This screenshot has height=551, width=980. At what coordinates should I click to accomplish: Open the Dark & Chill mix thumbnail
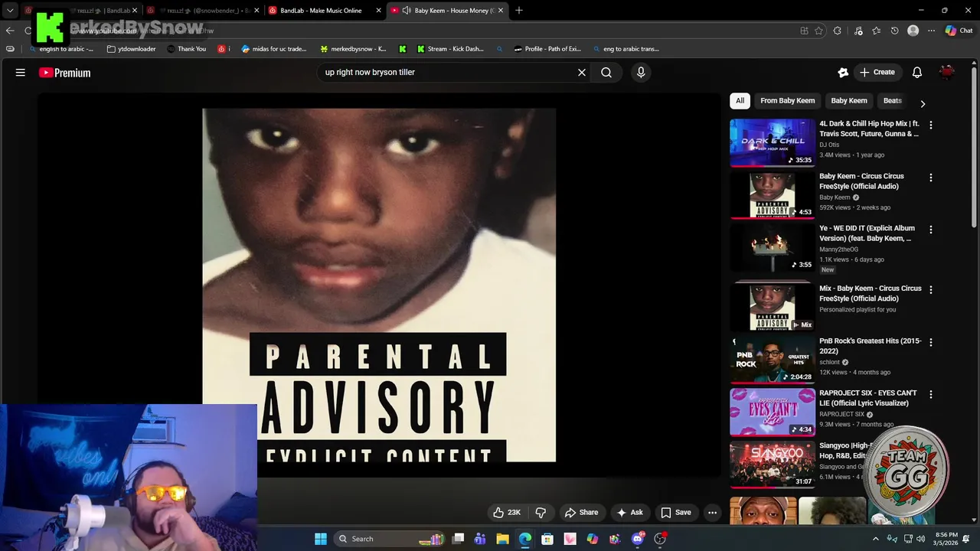coord(772,142)
